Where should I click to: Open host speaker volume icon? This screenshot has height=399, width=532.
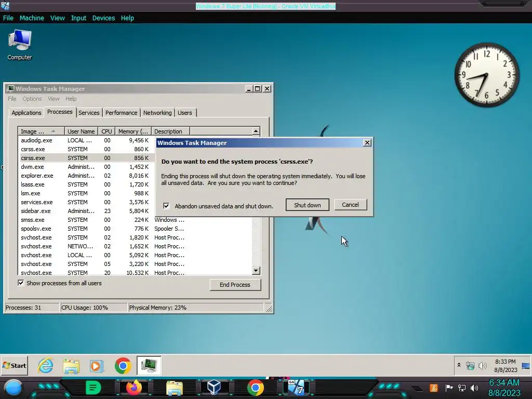474,388
